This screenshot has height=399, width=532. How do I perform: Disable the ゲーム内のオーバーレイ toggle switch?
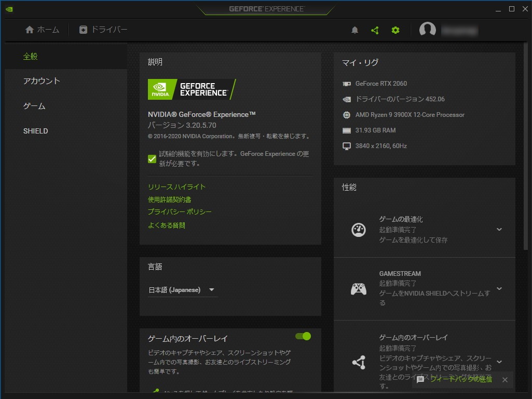[x=303, y=336]
